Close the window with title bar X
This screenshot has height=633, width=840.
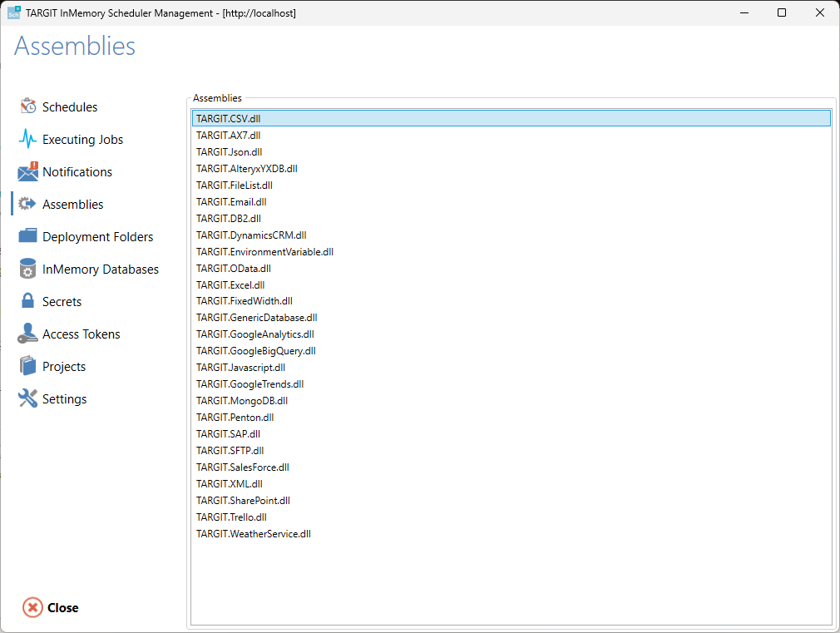pos(820,12)
